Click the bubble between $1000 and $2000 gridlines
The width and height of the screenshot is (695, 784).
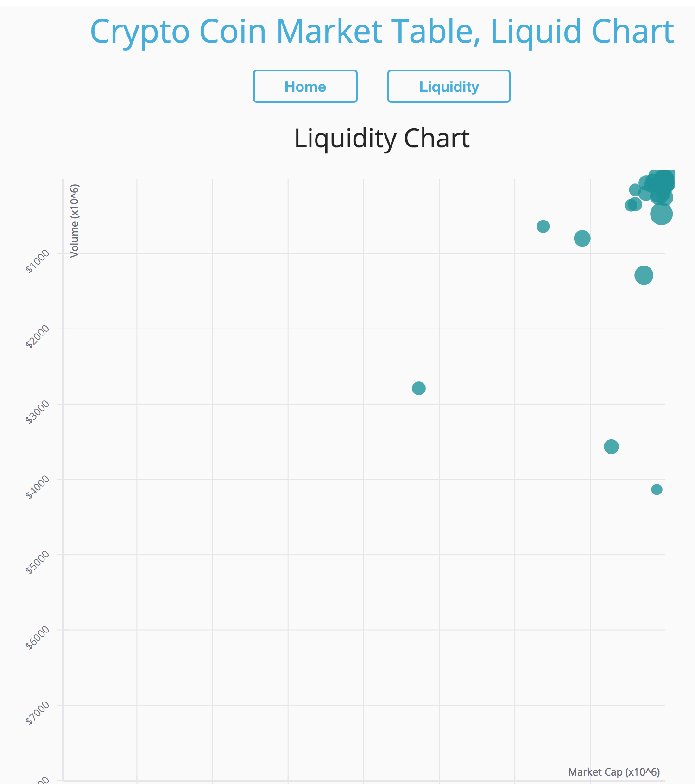tap(644, 275)
